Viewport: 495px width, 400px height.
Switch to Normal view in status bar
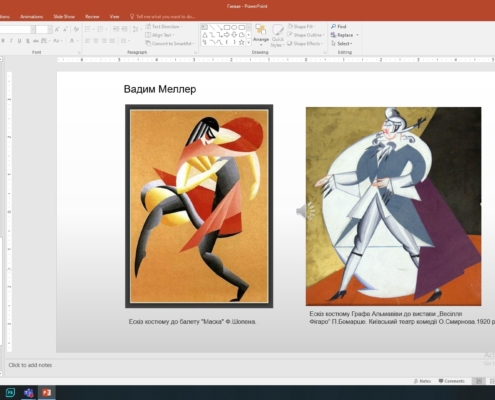[479, 381]
